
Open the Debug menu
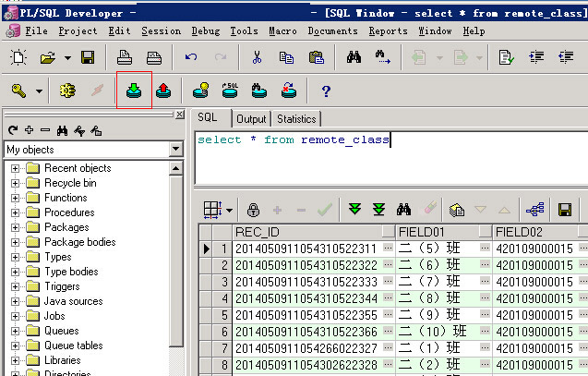click(x=206, y=31)
